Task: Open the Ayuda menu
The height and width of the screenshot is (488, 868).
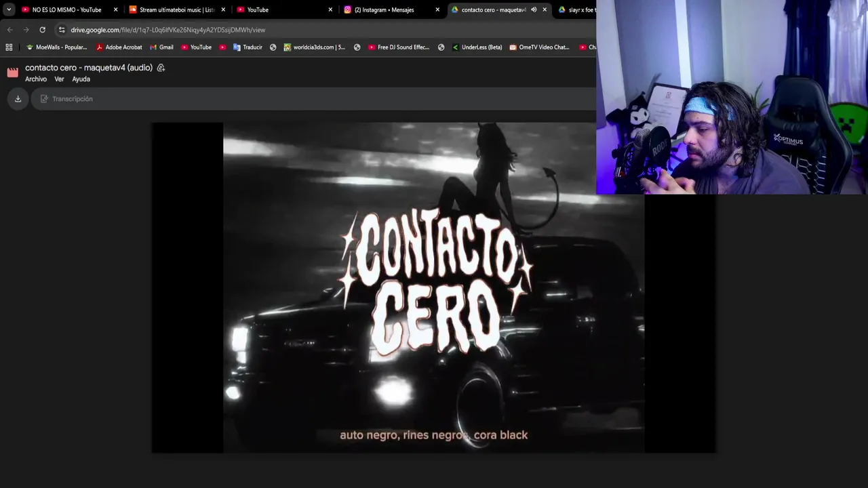Action: pos(81,79)
